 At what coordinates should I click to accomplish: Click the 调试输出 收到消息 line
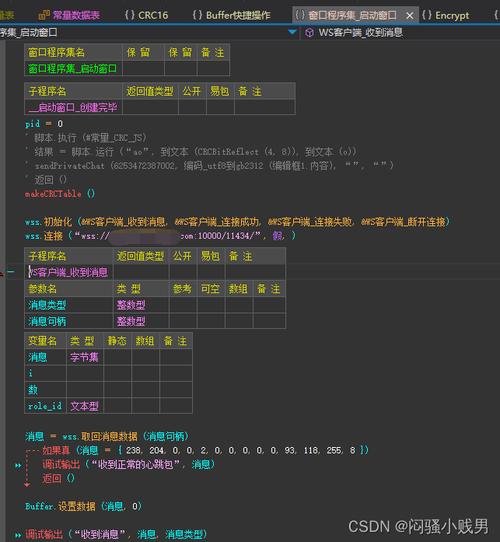point(116,534)
